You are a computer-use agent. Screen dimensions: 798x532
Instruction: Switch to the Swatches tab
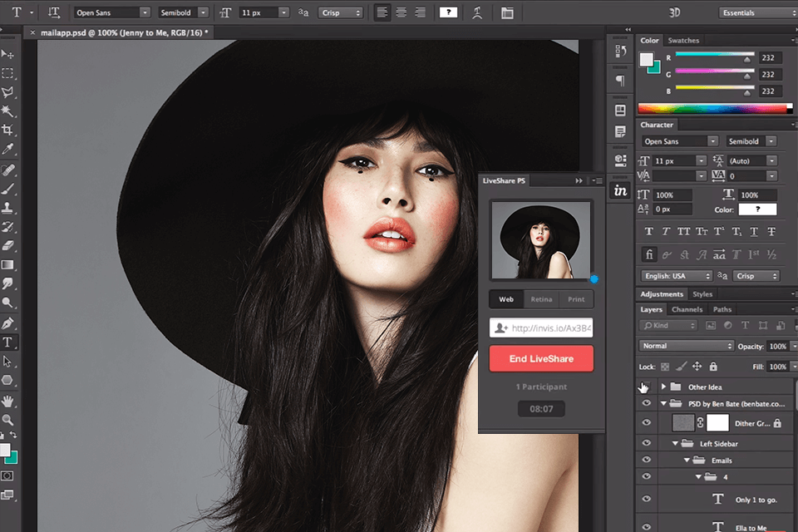683,40
